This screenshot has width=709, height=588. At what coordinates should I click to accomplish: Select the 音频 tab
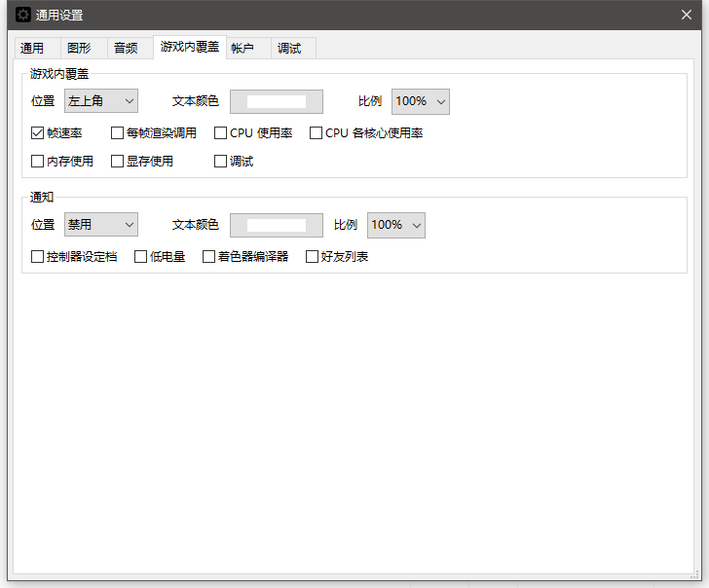coord(126,49)
